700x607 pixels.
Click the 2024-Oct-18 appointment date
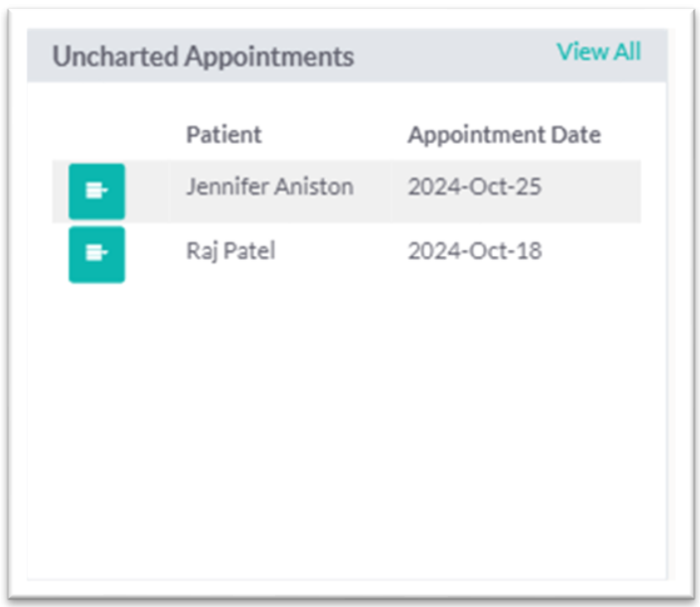[x=474, y=251]
